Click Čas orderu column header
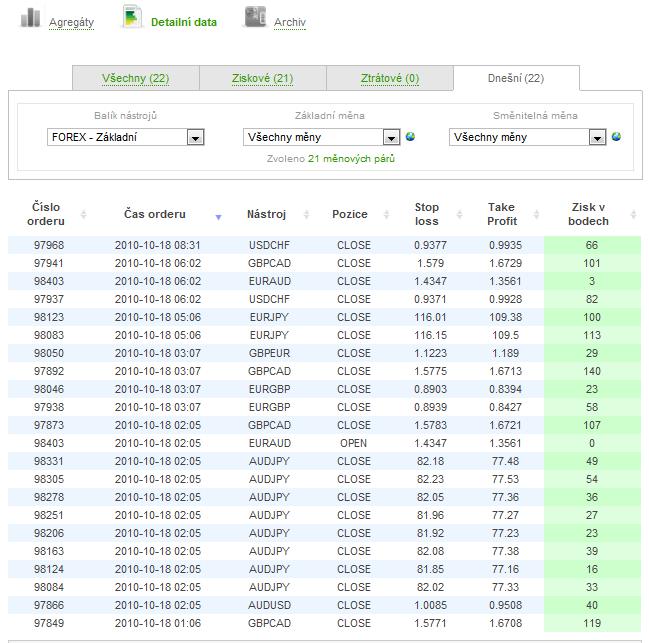Viewport: 649px width, 643px height. coord(155,214)
